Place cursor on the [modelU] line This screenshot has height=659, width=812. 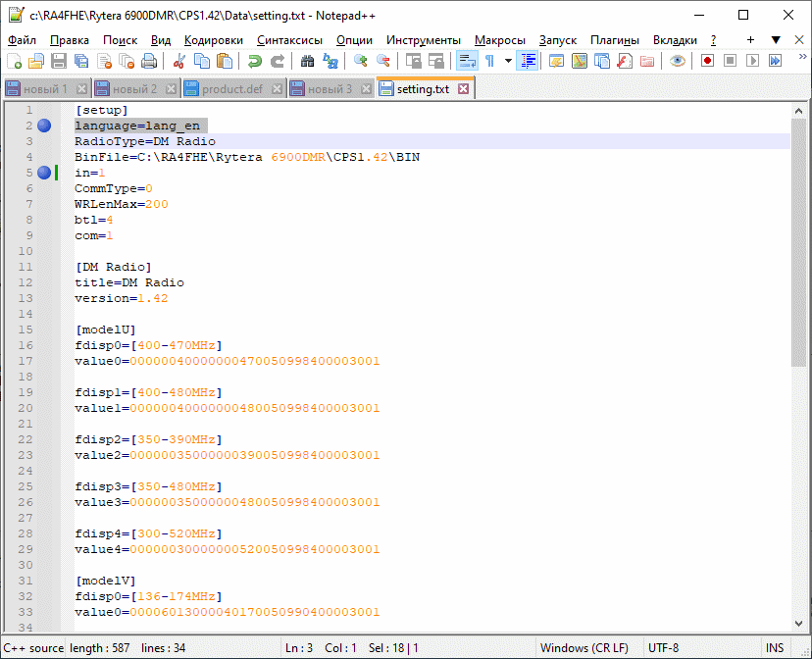(106, 329)
